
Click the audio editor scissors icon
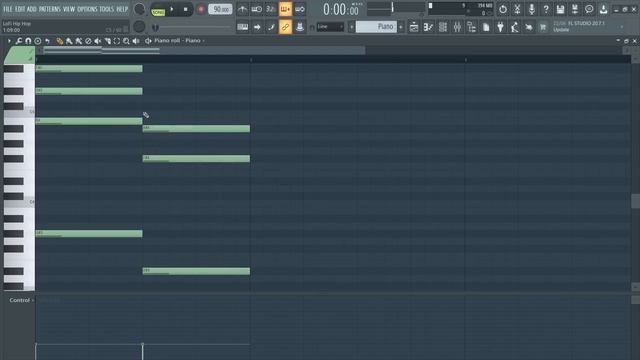pos(517,9)
